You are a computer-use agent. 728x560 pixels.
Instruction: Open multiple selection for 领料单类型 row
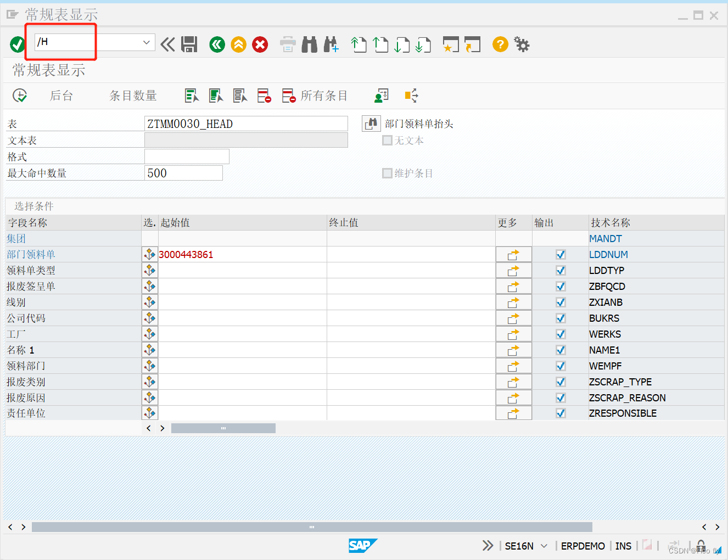(x=150, y=270)
